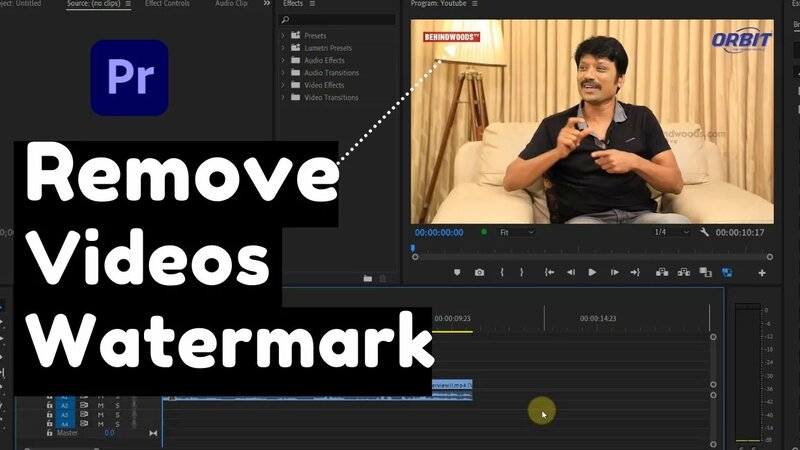Screen dimensions: 800x450
Task: Solo audio track A4
Action: 117,424
